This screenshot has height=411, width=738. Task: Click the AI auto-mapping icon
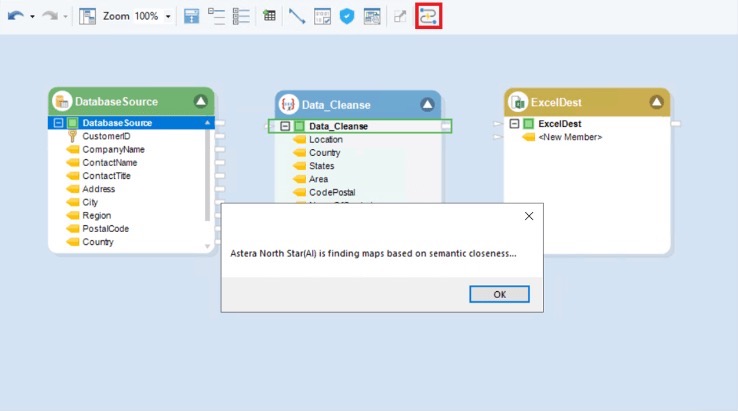click(x=428, y=16)
